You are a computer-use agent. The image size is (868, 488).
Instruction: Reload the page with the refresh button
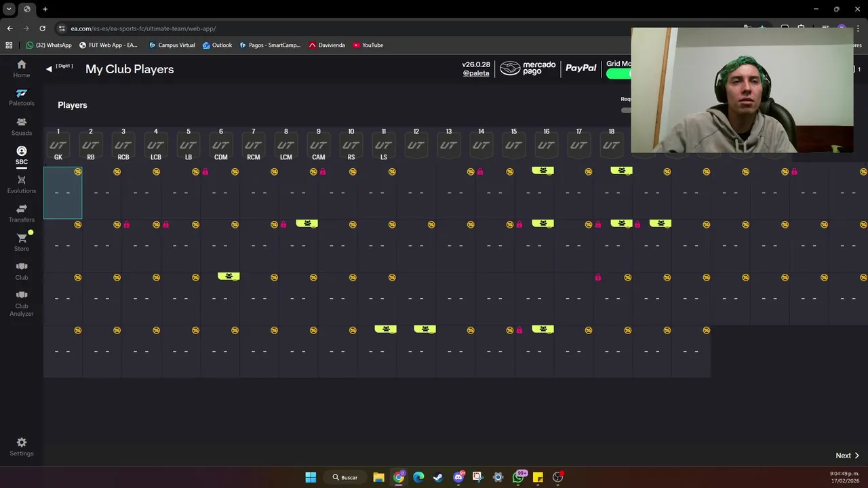pyautogui.click(x=42, y=28)
